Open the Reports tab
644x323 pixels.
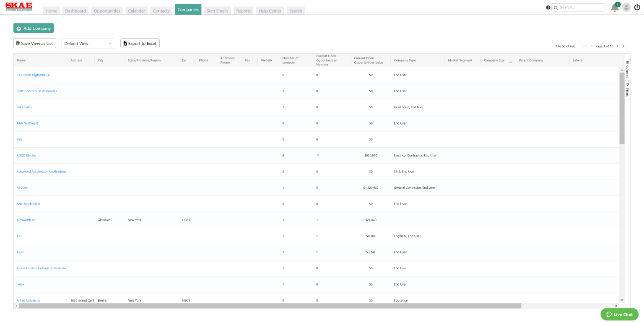(x=243, y=10)
